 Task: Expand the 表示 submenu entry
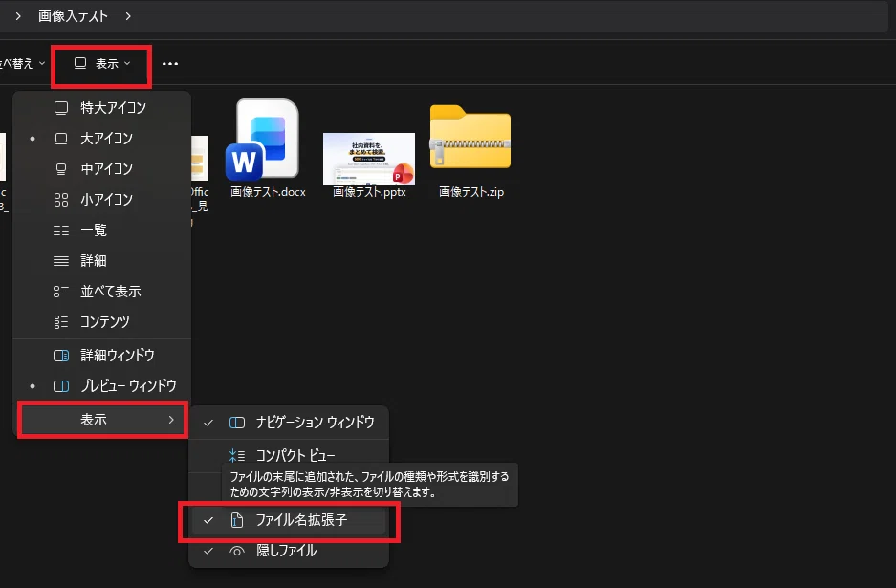(x=101, y=420)
